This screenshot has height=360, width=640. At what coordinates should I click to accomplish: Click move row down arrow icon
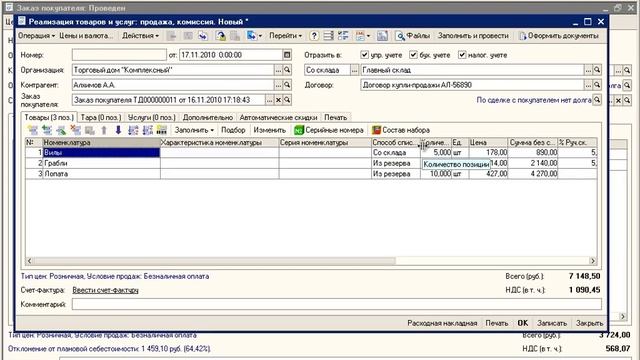[x=118, y=130]
